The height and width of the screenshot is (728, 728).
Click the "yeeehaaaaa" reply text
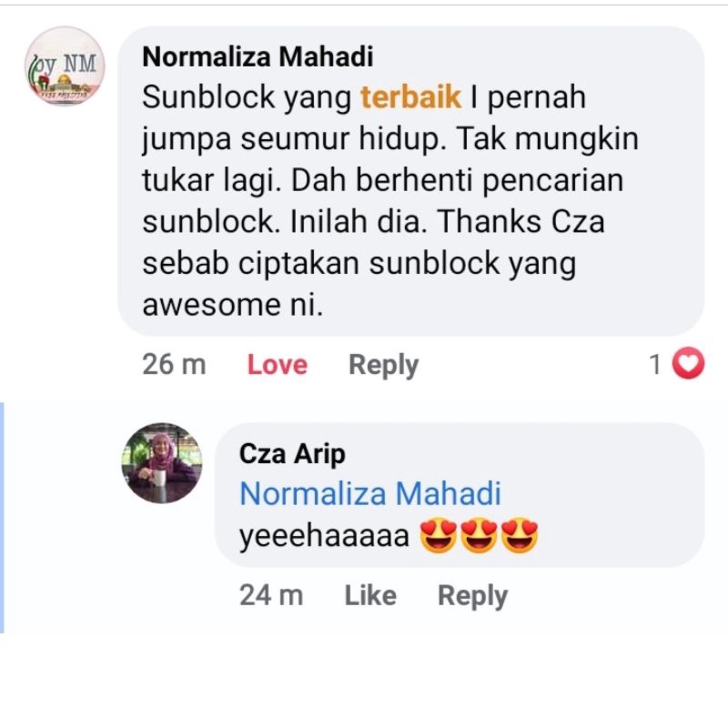324,537
